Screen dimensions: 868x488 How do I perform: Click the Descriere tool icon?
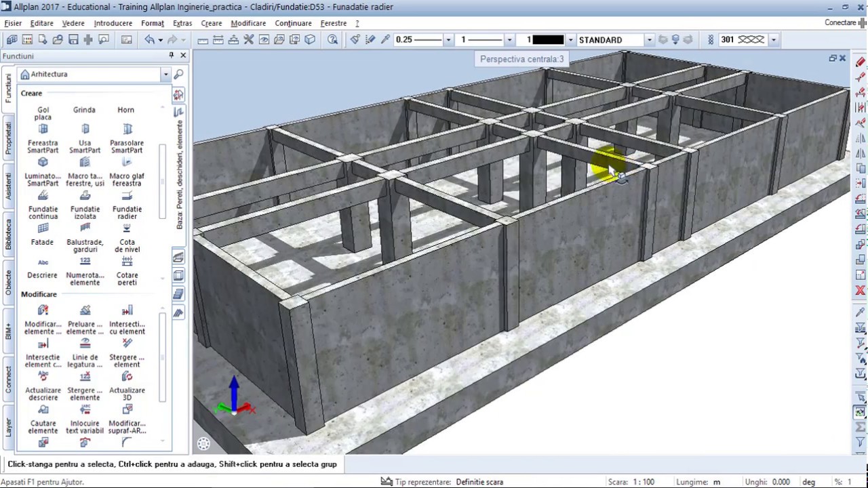[x=43, y=262]
